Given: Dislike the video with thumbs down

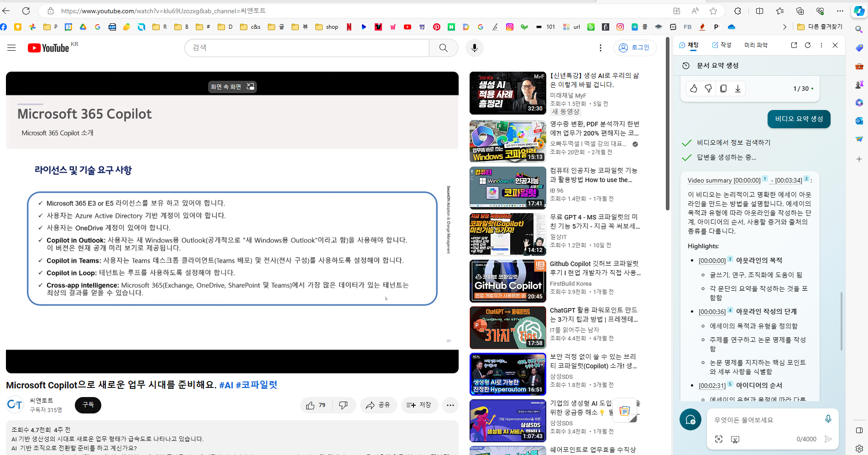Looking at the screenshot, I should point(344,405).
